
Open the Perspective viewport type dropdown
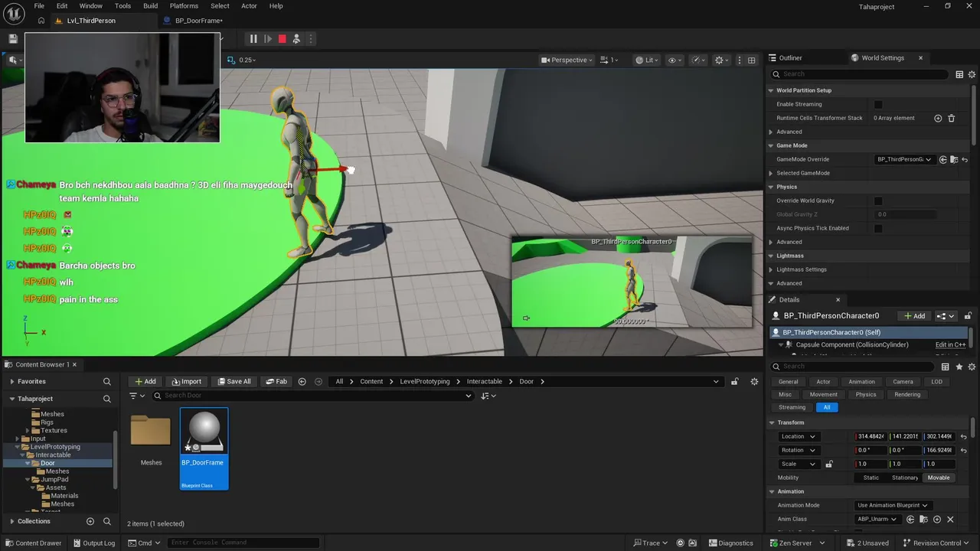point(567,60)
